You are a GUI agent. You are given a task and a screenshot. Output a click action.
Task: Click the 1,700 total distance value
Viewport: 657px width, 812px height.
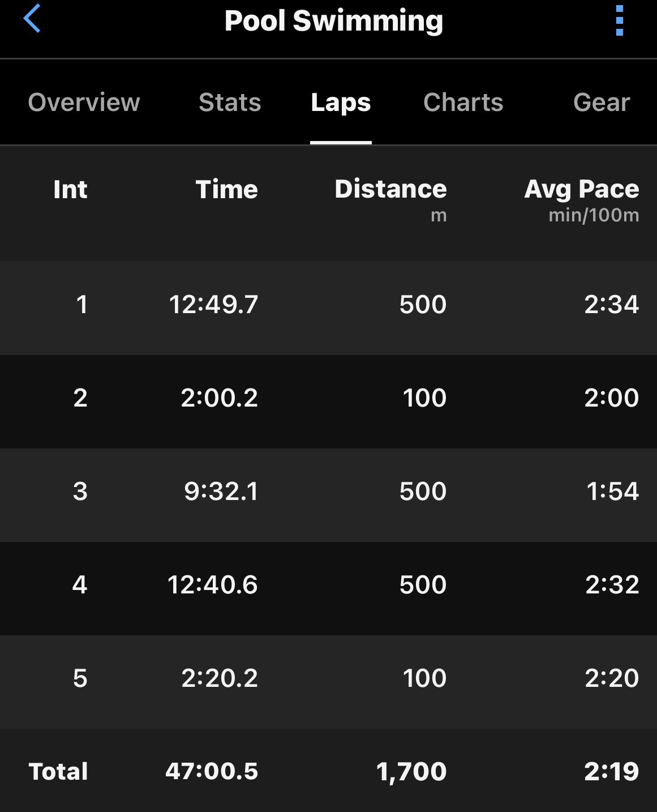pyautogui.click(x=411, y=771)
